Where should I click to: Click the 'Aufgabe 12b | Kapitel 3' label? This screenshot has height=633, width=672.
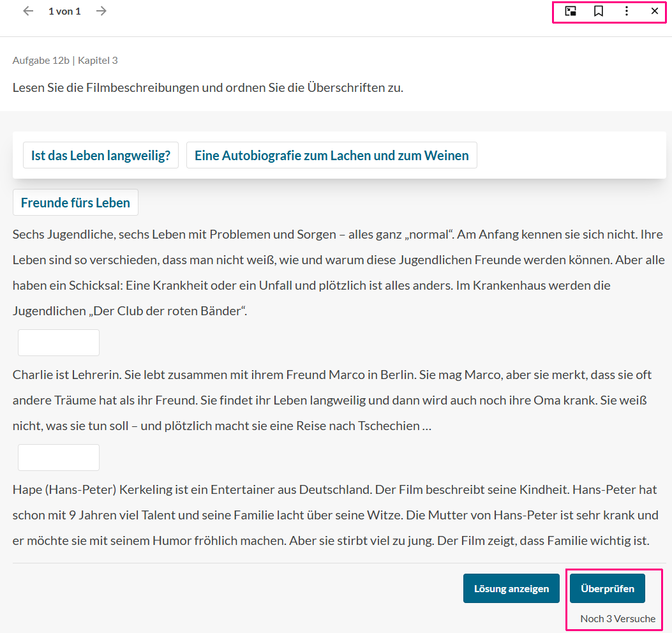[65, 61]
